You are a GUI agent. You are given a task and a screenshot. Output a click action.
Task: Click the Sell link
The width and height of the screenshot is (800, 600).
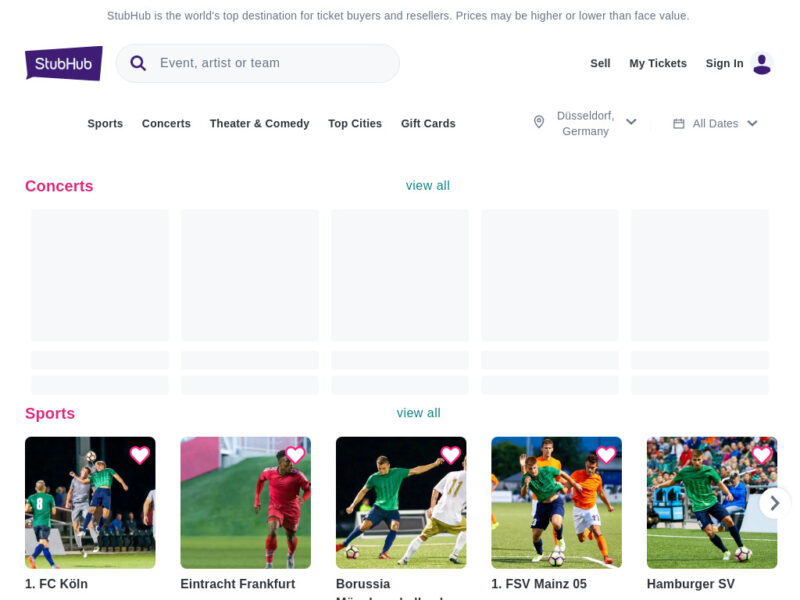click(x=600, y=63)
